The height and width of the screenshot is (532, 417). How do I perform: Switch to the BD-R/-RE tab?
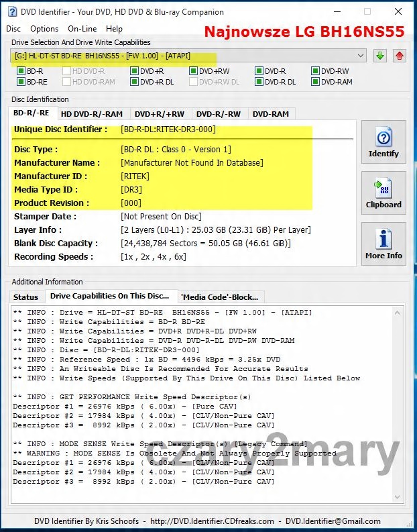[x=32, y=113]
